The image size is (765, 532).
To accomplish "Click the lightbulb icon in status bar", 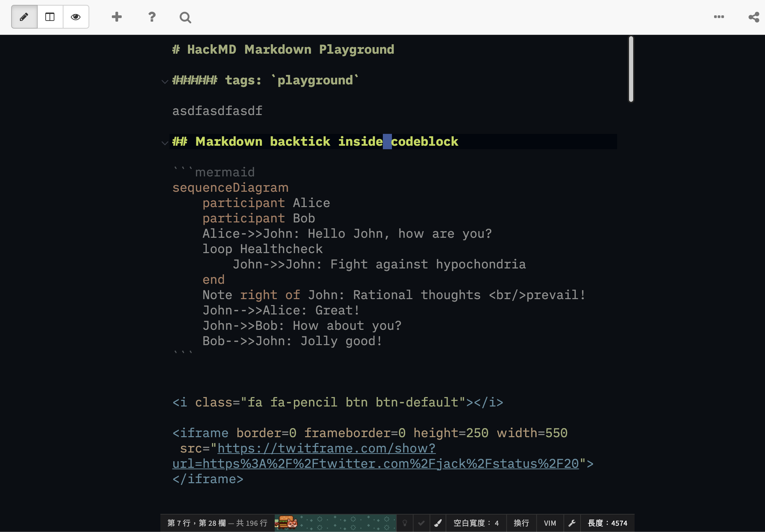I will tap(405, 523).
